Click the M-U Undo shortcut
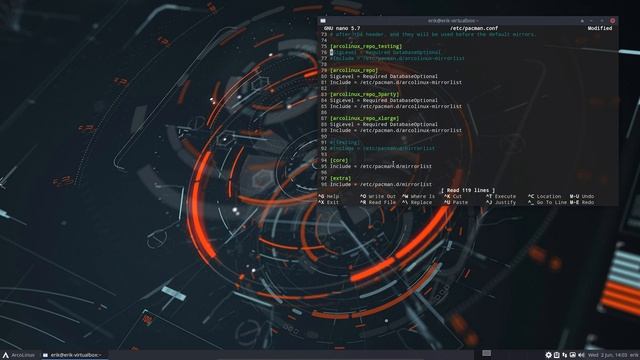The image size is (640, 360). [x=582, y=196]
